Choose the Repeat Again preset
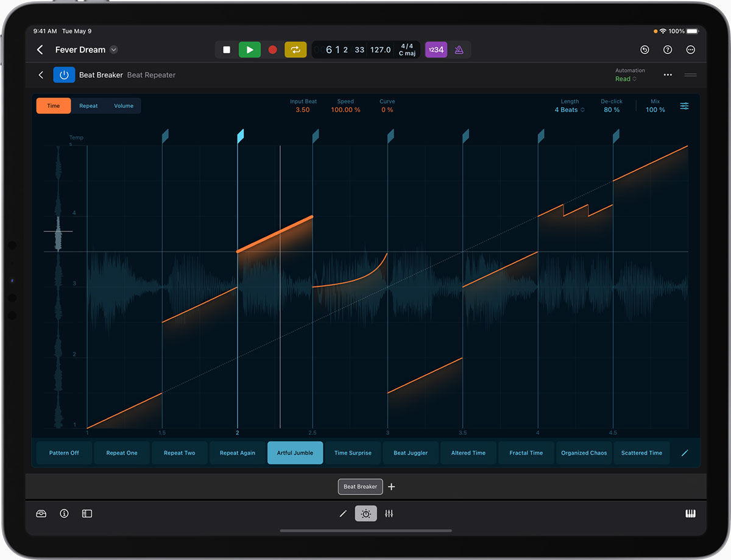The height and width of the screenshot is (560, 731). click(x=238, y=453)
